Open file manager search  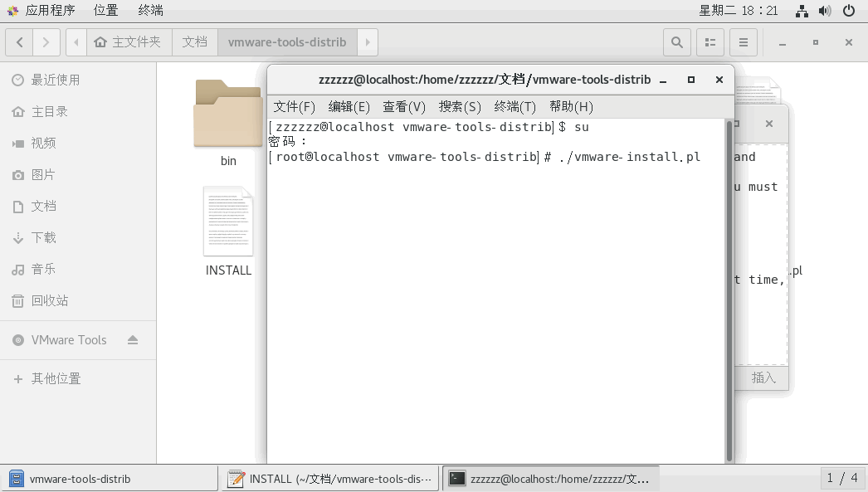point(677,42)
